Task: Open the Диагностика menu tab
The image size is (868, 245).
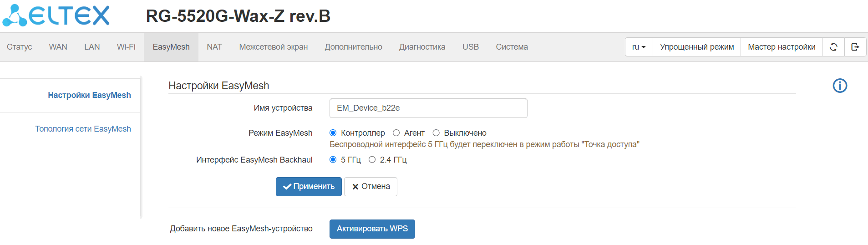Action: point(422,47)
